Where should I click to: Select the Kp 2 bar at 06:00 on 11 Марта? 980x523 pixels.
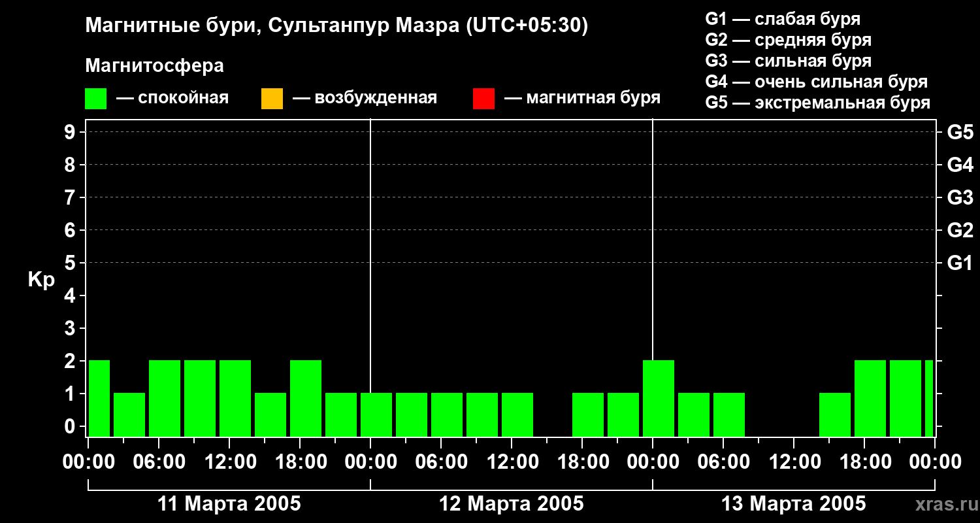click(165, 398)
